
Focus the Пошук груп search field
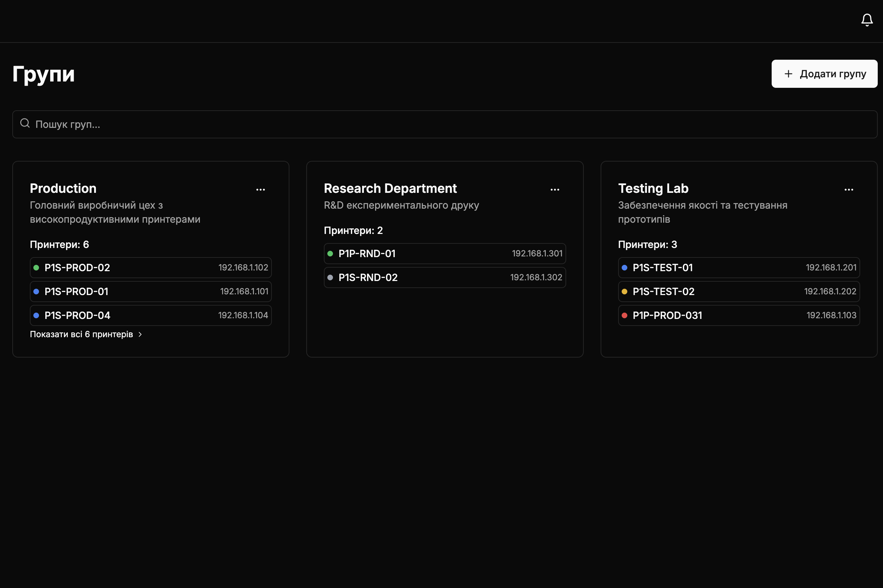tap(445, 124)
